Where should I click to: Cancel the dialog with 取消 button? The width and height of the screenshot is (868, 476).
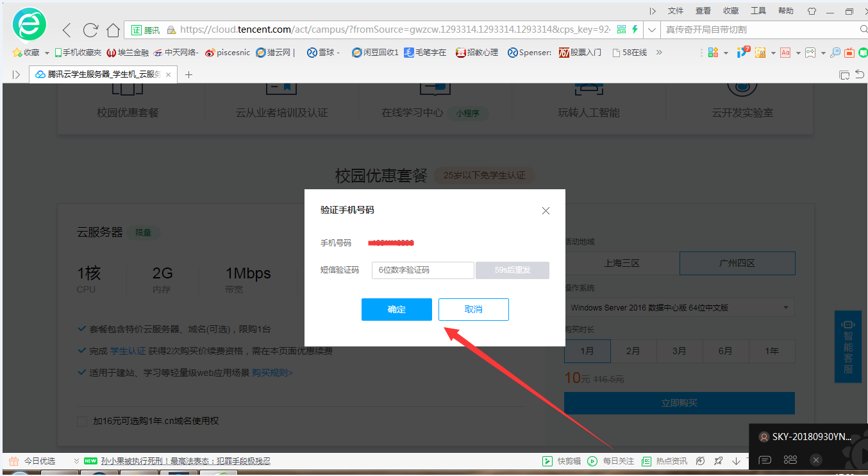click(474, 309)
